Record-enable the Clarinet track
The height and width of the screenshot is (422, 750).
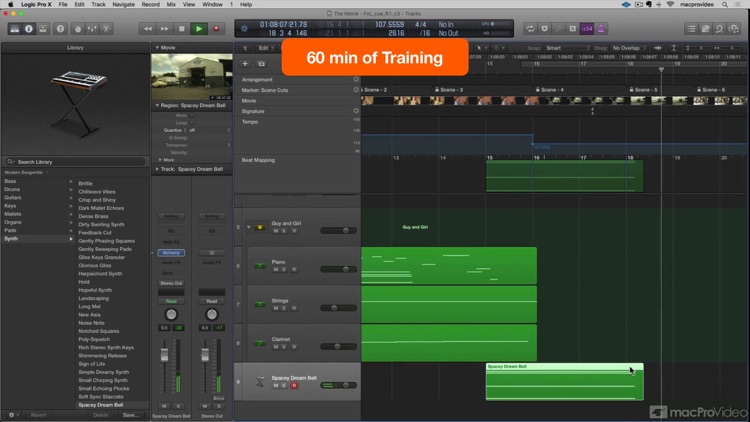coord(294,347)
